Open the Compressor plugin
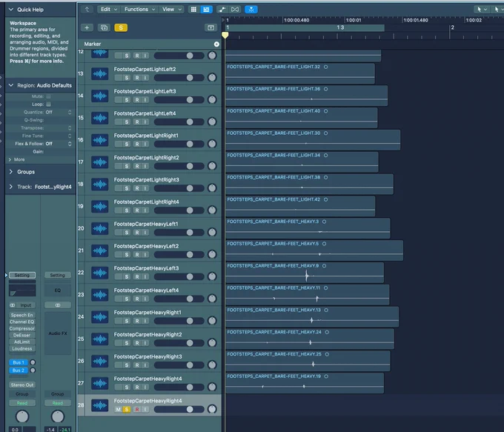504x432 pixels. tap(22, 328)
